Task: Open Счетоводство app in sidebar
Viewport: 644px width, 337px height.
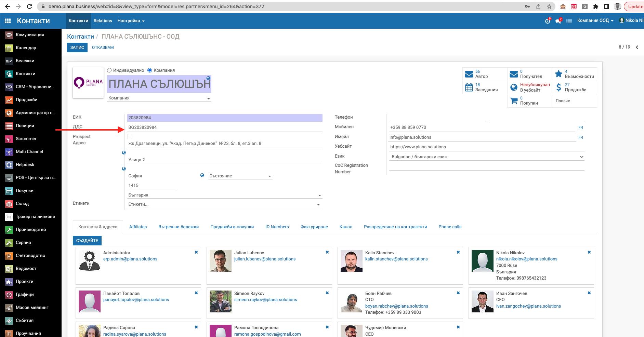Action: (31, 256)
